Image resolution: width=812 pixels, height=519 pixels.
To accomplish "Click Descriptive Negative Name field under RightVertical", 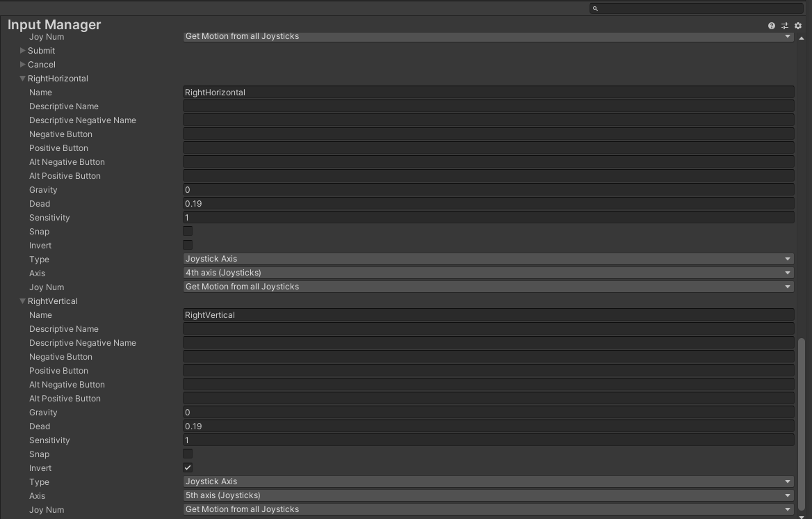I will (x=488, y=343).
